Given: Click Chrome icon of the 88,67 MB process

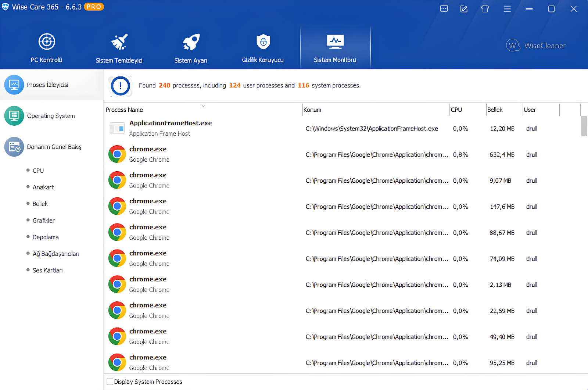Looking at the screenshot, I should pos(117,233).
